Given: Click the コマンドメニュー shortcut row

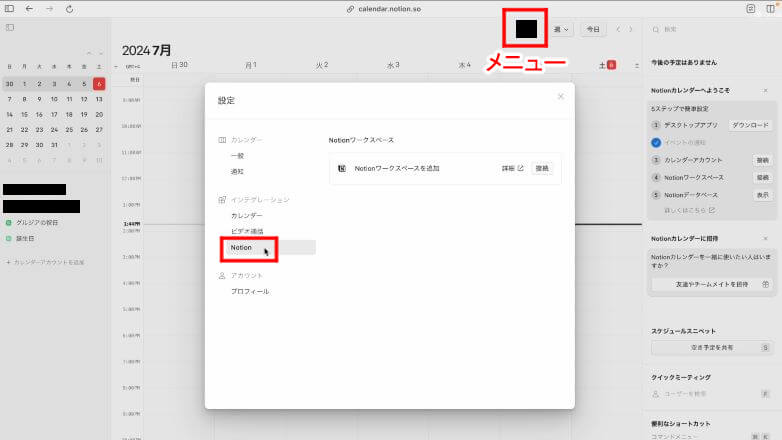Looking at the screenshot, I should tap(712, 437).
